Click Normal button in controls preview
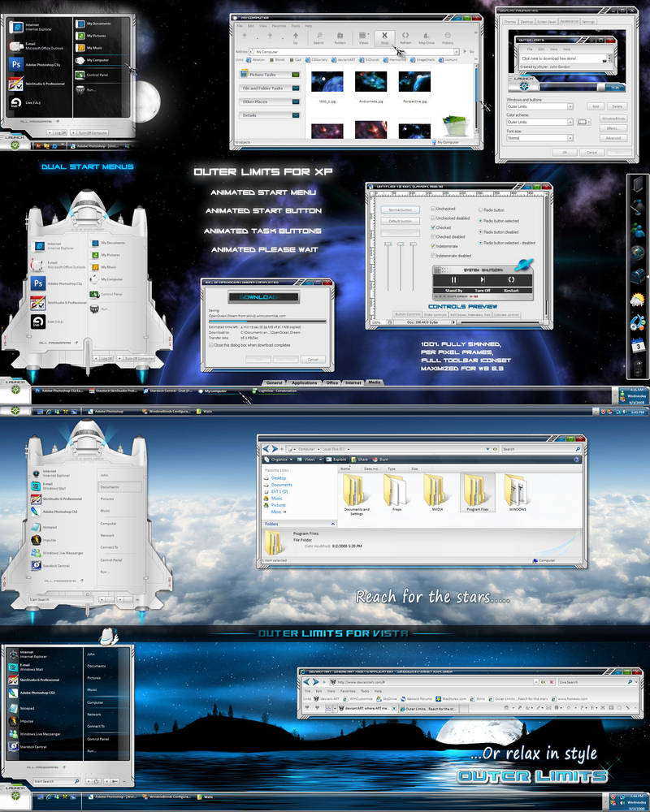 (401, 209)
